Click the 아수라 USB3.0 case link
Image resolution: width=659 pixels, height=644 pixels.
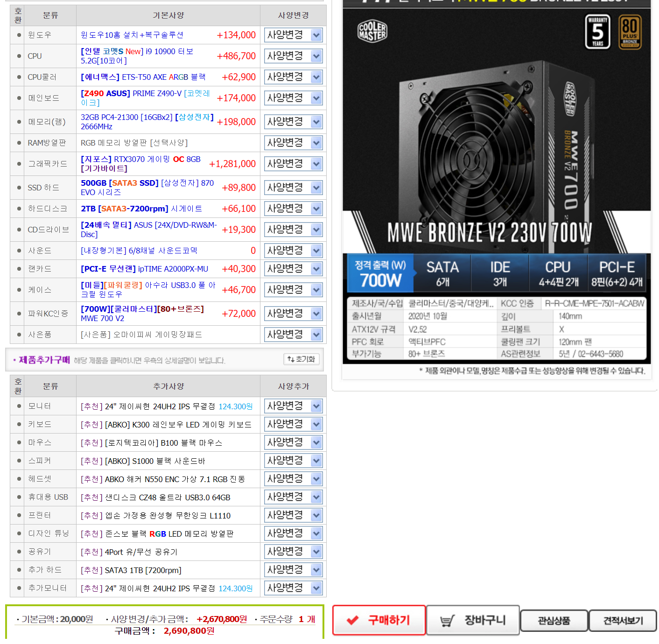(x=148, y=290)
